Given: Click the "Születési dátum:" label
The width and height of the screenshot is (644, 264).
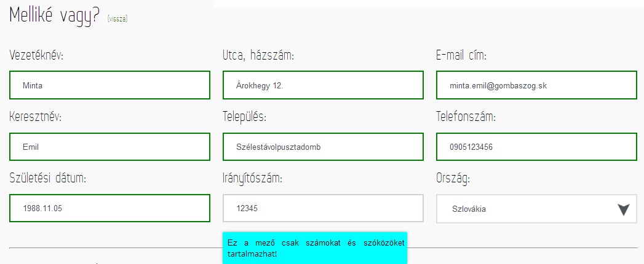Looking at the screenshot, I should 47,179.
